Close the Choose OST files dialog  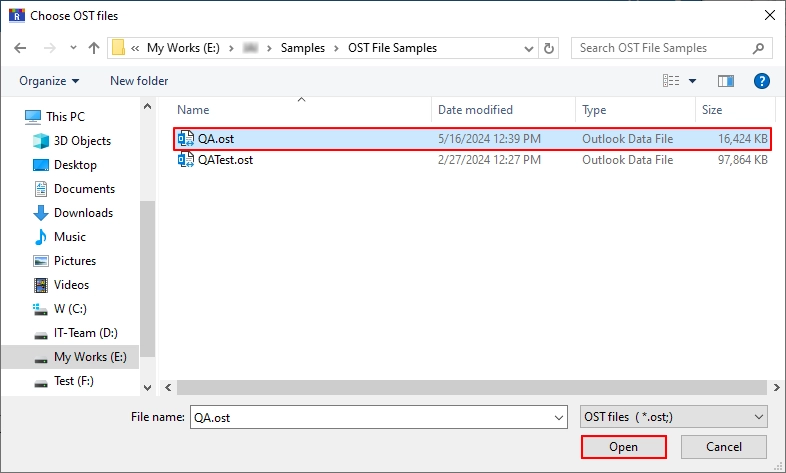coord(770,16)
